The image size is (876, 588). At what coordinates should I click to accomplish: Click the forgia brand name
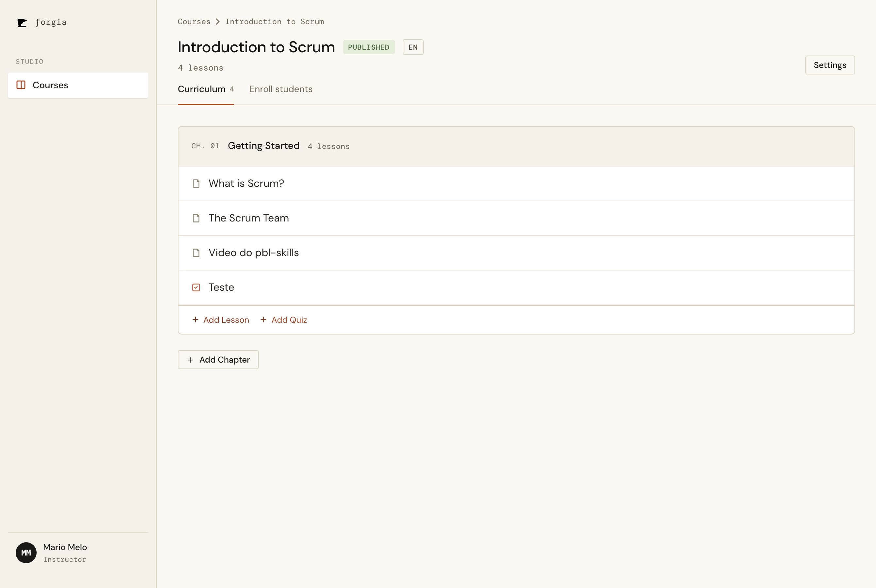[x=51, y=23]
